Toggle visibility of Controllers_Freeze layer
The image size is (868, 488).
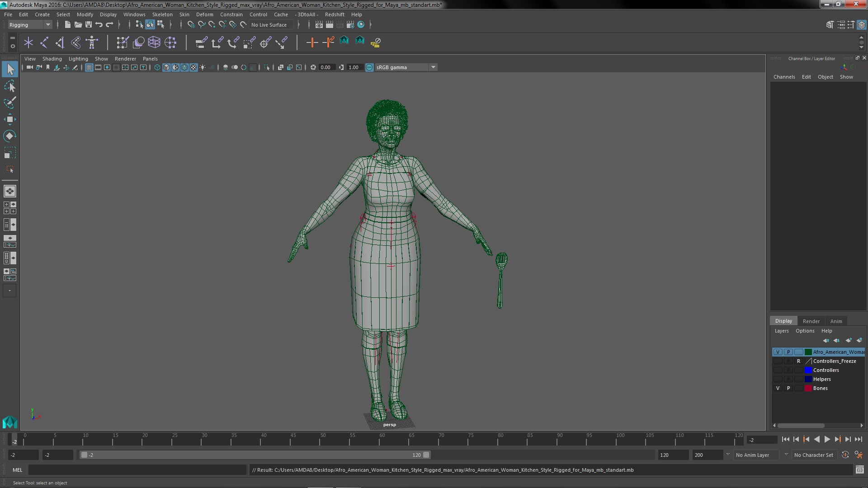(778, 361)
